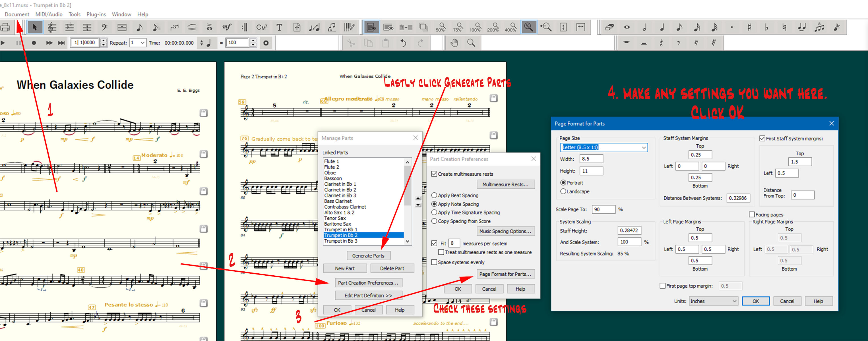Zoom the view to 200%
The height and width of the screenshot is (341, 868).
point(493,27)
